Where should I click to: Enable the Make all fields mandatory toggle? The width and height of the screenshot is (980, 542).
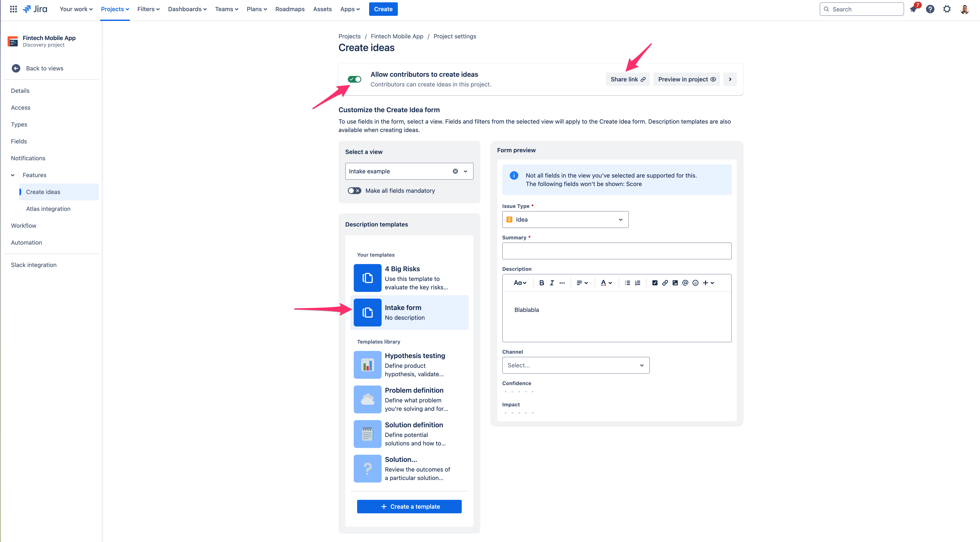354,191
